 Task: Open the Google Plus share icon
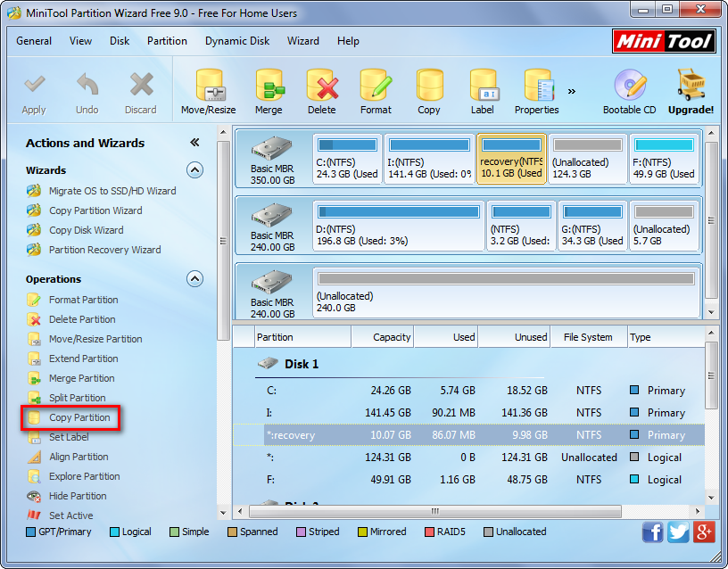tap(704, 532)
